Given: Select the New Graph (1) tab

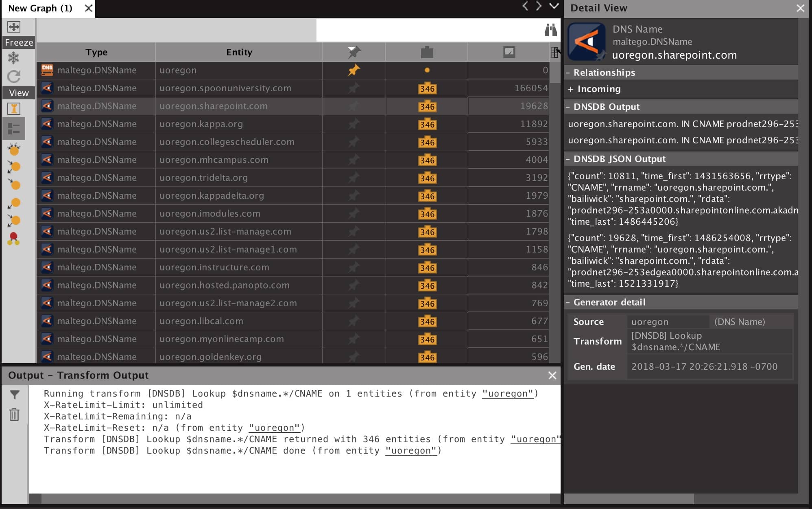Looking at the screenshot, I should 40,8.
